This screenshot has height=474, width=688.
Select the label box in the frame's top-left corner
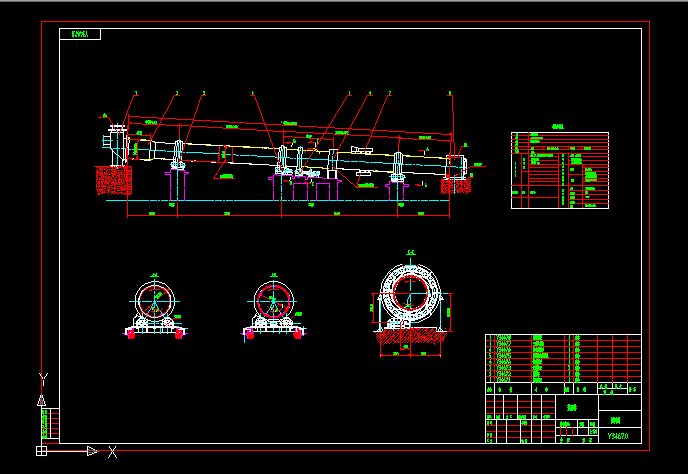pyautogui.click(x=80, y=34)
